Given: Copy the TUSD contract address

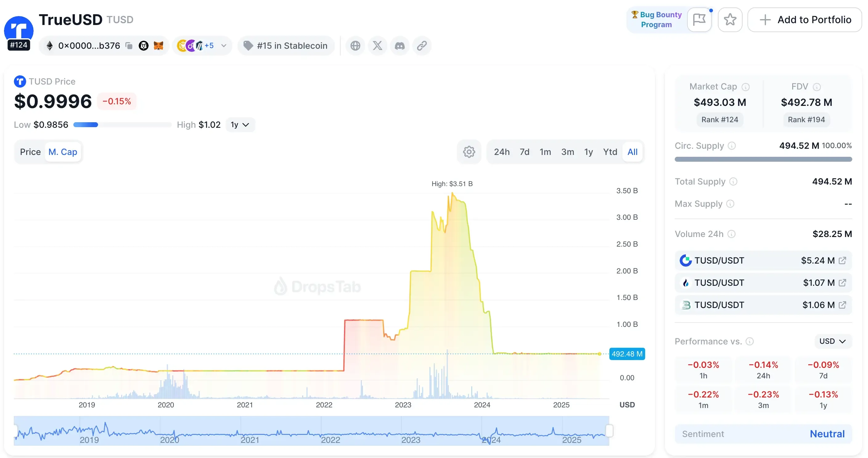Looking at the screenshot, I should tap(129, 46).
